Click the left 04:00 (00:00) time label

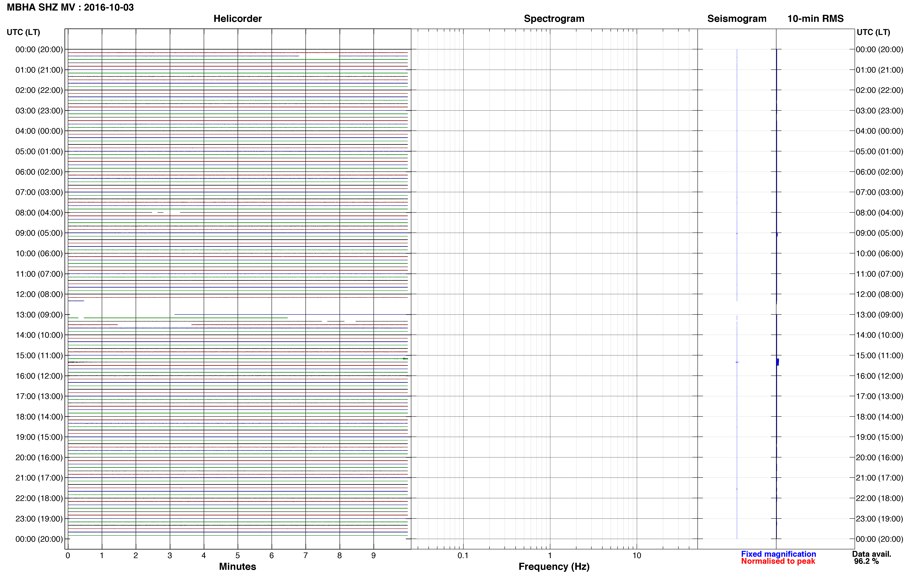39,131
